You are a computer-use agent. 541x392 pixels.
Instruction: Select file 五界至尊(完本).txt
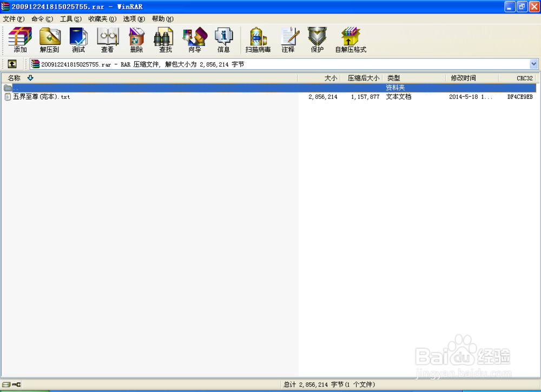pyautogui.click(x=42, y=97)
